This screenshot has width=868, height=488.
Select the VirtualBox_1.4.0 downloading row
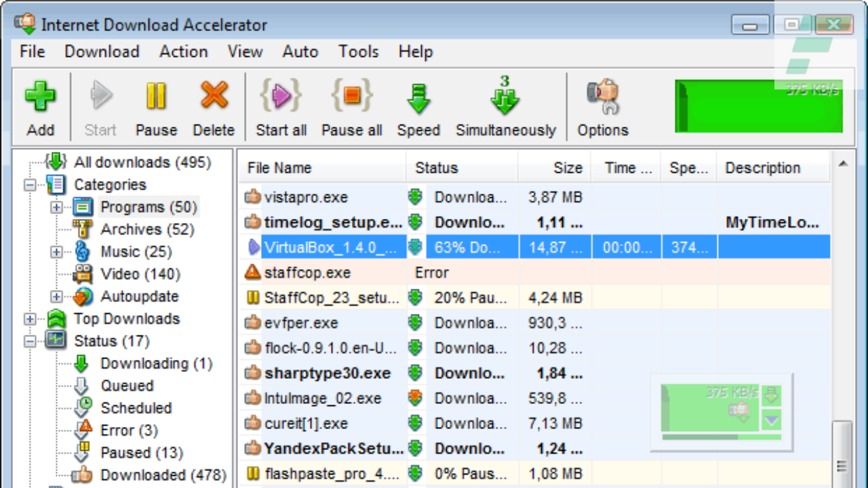point(534,247)
